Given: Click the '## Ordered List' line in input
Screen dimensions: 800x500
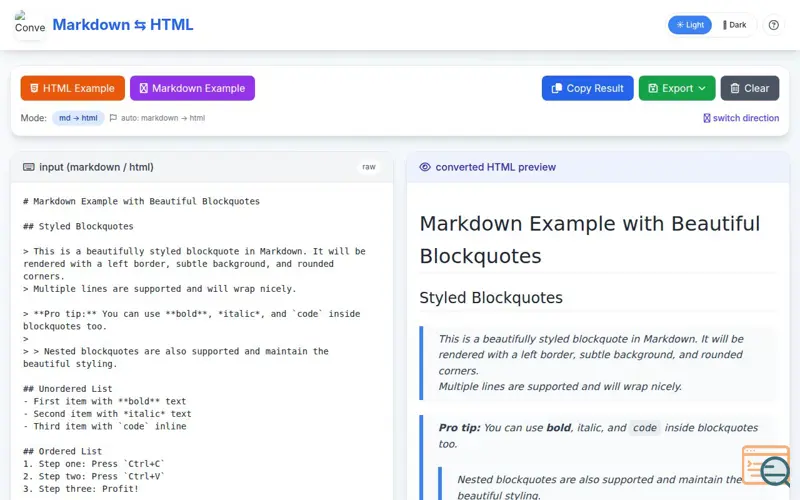Looking at the screenshot, I should [x=62, y=451].
